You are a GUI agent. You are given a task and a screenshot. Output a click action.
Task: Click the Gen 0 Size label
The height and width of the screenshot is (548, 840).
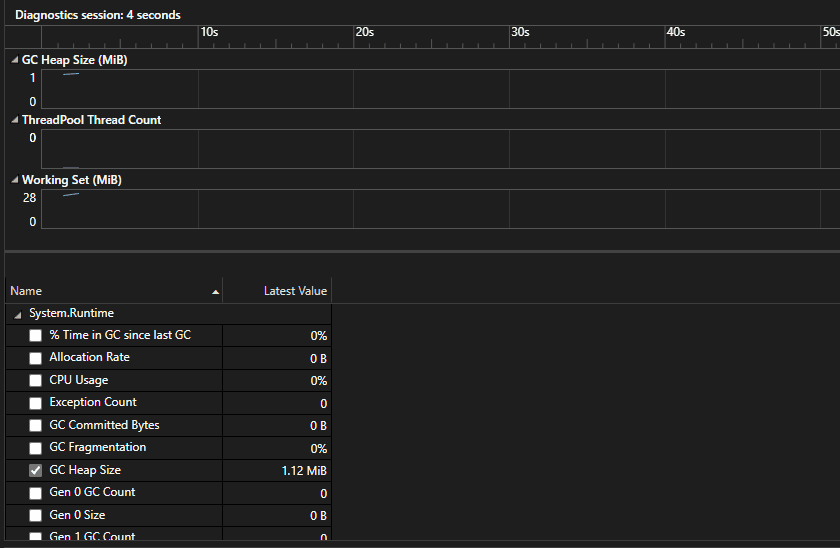[x=77, y=515]
